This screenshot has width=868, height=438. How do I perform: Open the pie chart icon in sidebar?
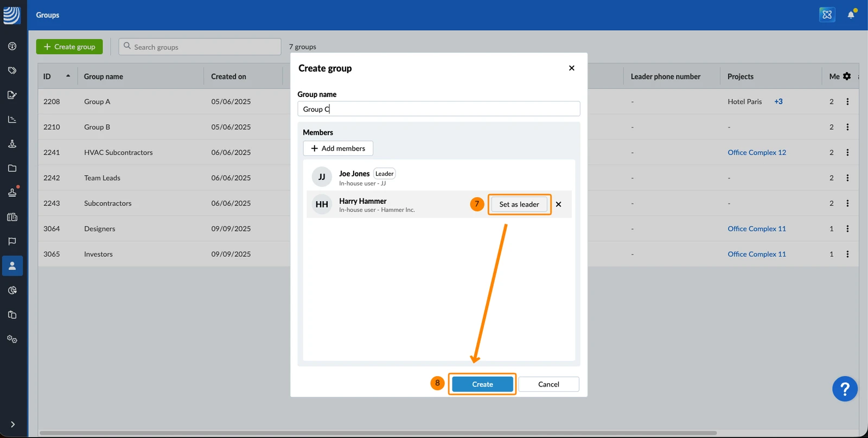12,290
